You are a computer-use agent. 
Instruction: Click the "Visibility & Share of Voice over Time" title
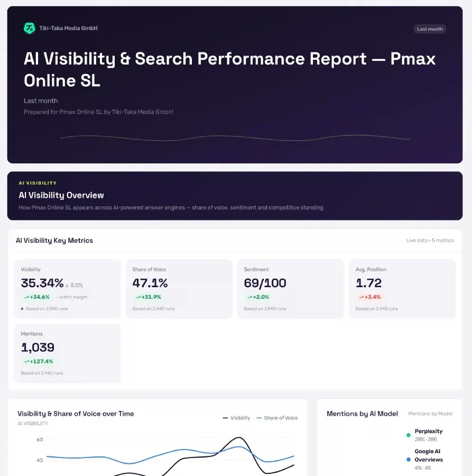(76, 414)
